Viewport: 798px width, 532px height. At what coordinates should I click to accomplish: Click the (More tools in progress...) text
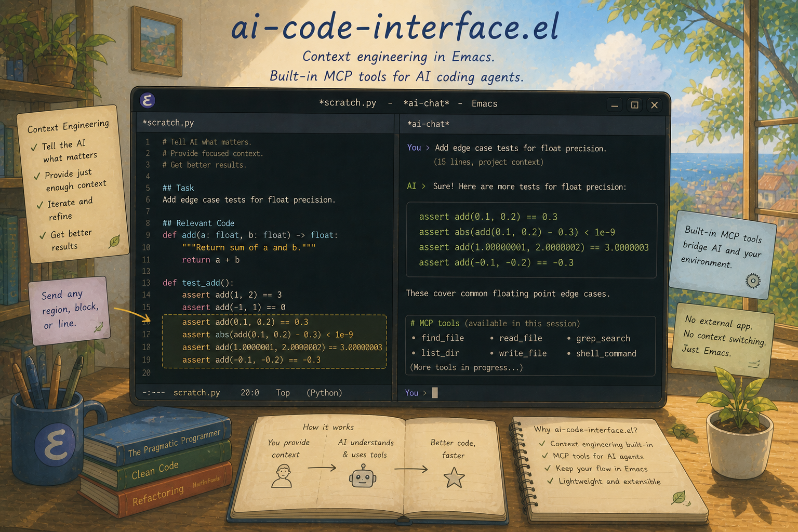(x=466, y=367)
